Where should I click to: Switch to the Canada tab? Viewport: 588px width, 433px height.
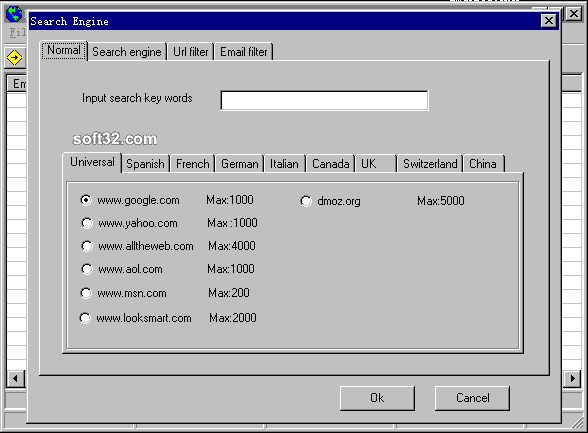coord(331,164)
